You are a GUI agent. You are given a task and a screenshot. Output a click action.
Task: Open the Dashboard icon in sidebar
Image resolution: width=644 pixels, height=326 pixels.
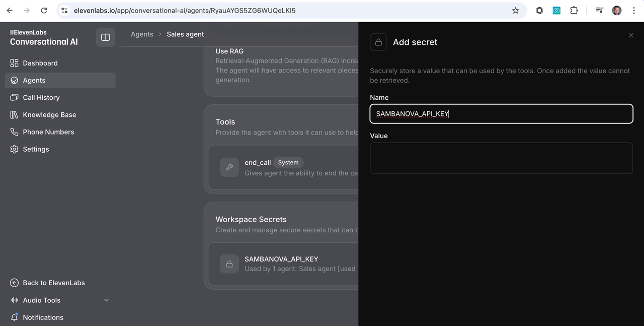(x=15, y=63)
